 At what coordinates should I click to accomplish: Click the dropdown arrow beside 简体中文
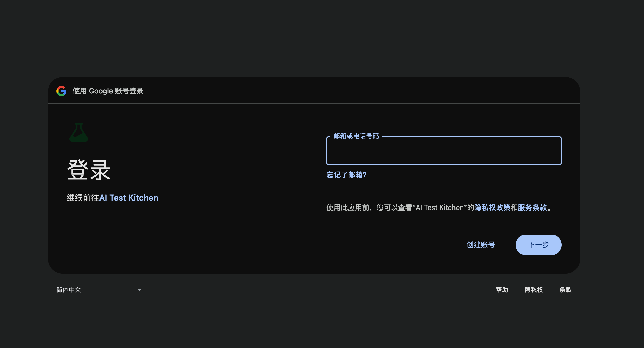[x=139, y=289]
